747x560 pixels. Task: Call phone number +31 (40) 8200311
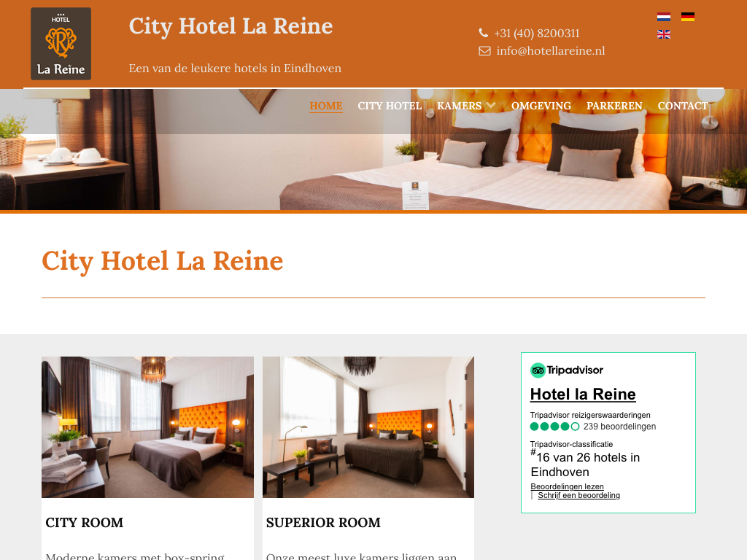tap(537, 34)
